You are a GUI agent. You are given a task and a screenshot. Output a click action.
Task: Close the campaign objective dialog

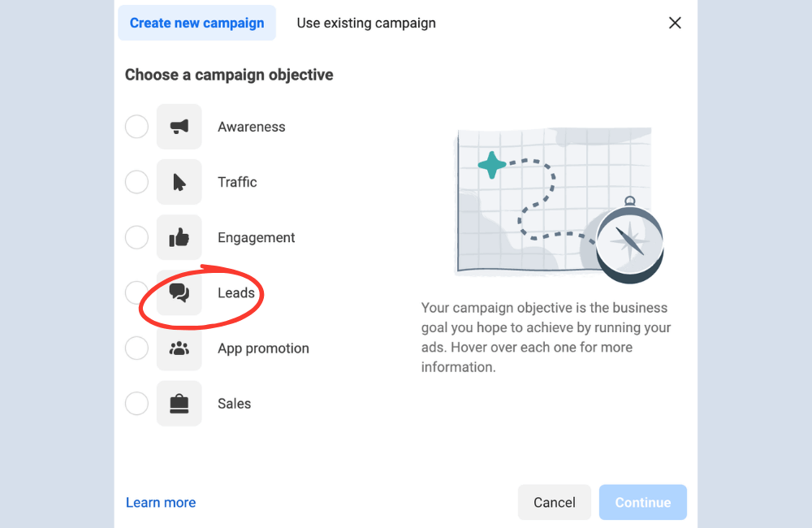tap(675, 23)
